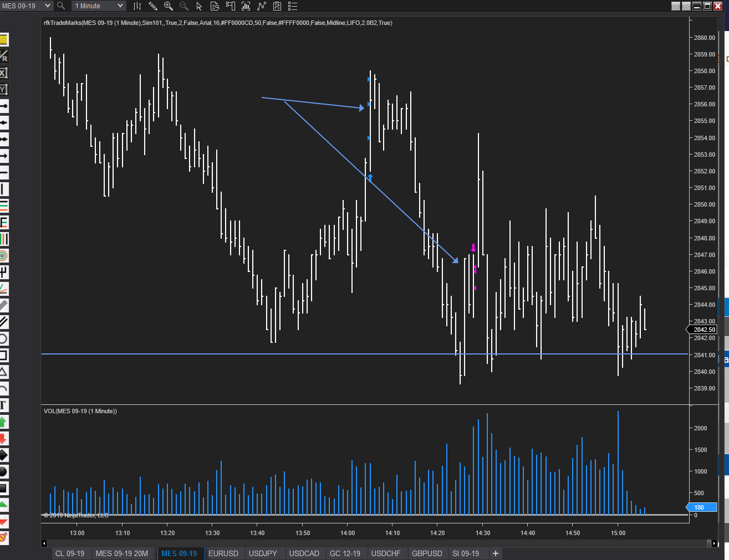Select the arrow line drawing tool
Image resolution: width=729 pixels, height=560 pixels.
coord(3,156)
